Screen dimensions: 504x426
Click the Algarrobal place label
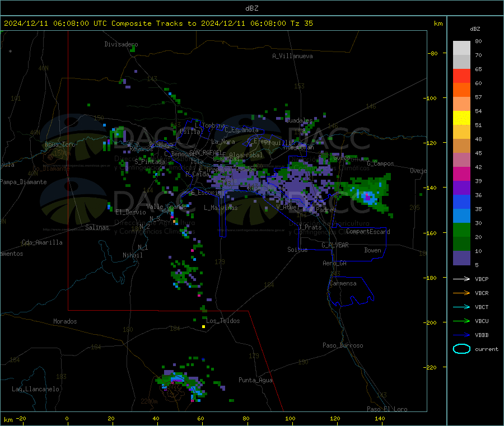pos(246,155)
